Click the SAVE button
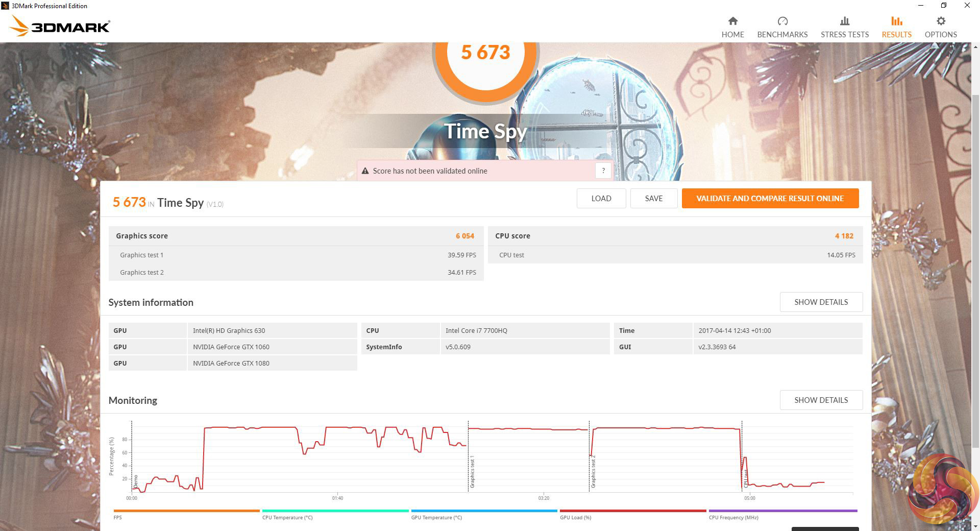 654,199
